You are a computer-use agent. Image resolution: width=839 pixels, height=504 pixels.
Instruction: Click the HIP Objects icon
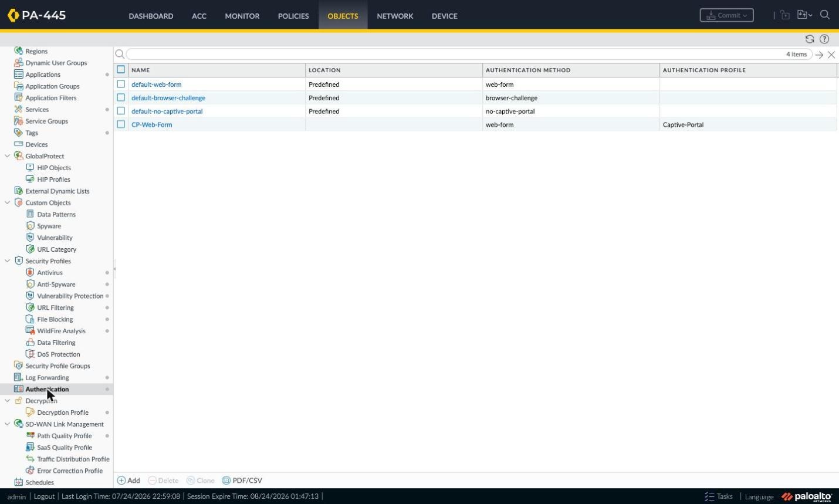pos(30,168)
